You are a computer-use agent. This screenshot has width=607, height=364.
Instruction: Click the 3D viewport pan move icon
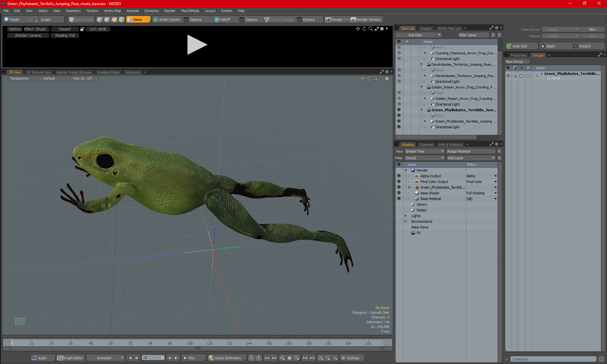click(363, 79)
